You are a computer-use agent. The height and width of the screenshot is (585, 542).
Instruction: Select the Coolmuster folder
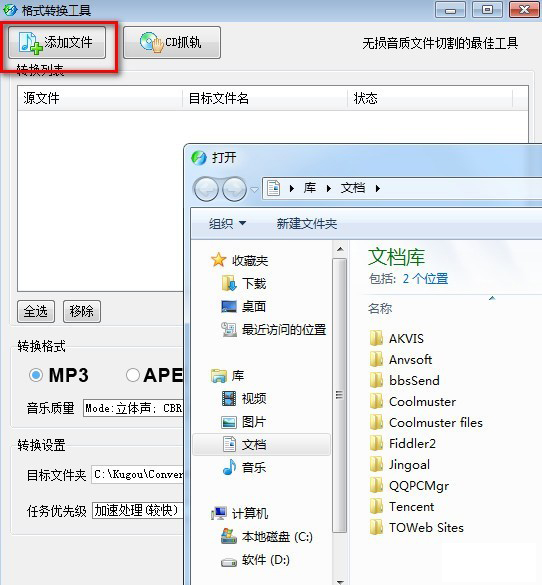click(413, 401)
